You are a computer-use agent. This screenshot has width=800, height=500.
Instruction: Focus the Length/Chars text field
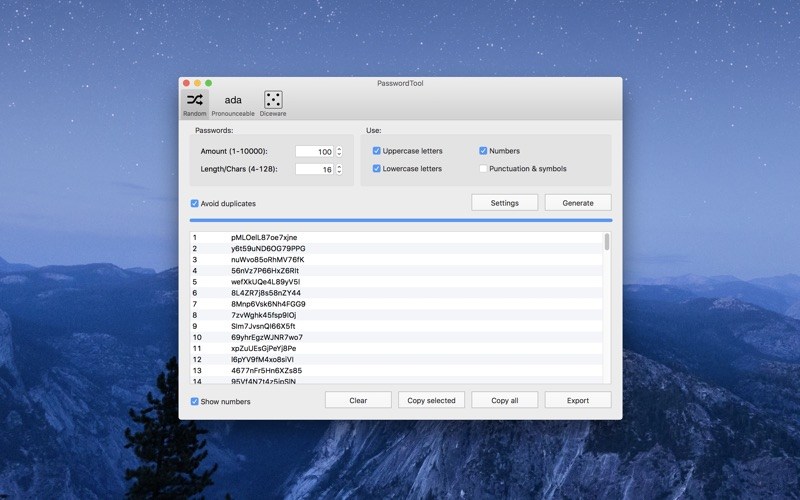point(314,170)
